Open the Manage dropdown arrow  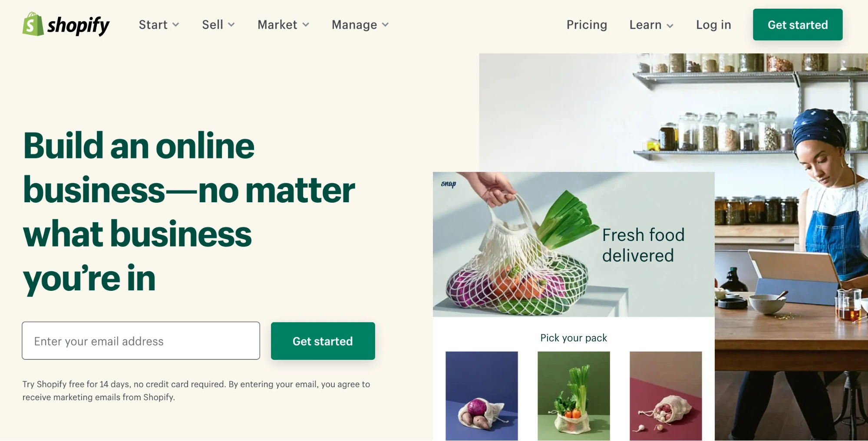(385, 25)
